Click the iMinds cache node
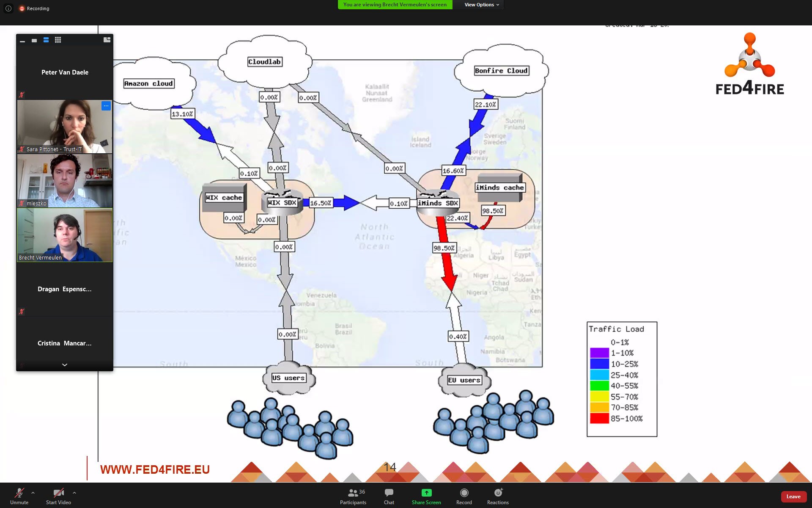This screenshot has width=812, height=508. tap(500, 187)
